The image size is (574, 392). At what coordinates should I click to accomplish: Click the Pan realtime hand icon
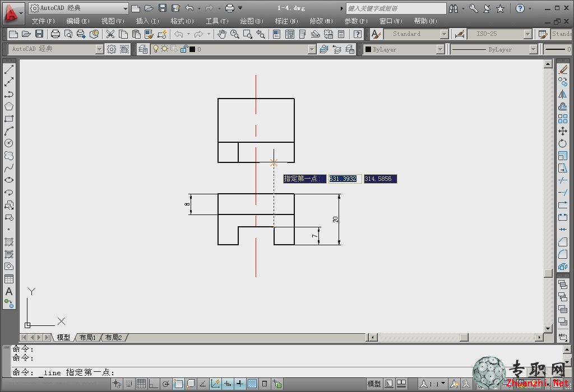click(222, 34)
